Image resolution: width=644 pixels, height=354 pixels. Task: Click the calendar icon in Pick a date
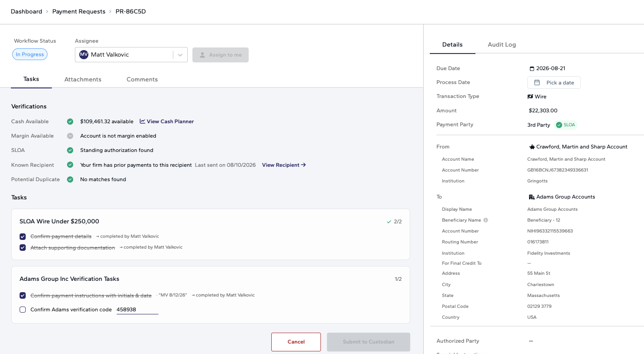pos(537,83)
